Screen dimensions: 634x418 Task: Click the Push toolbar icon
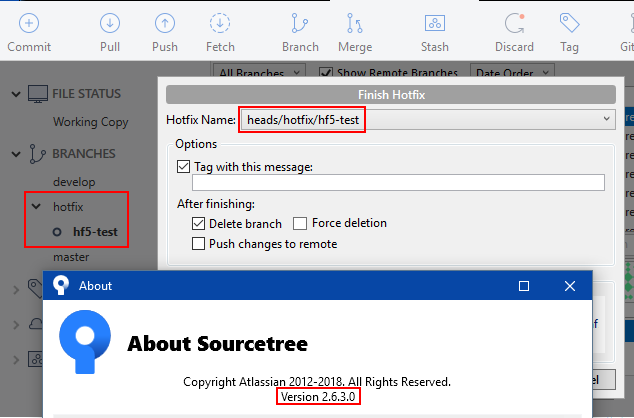pos(165,23)
